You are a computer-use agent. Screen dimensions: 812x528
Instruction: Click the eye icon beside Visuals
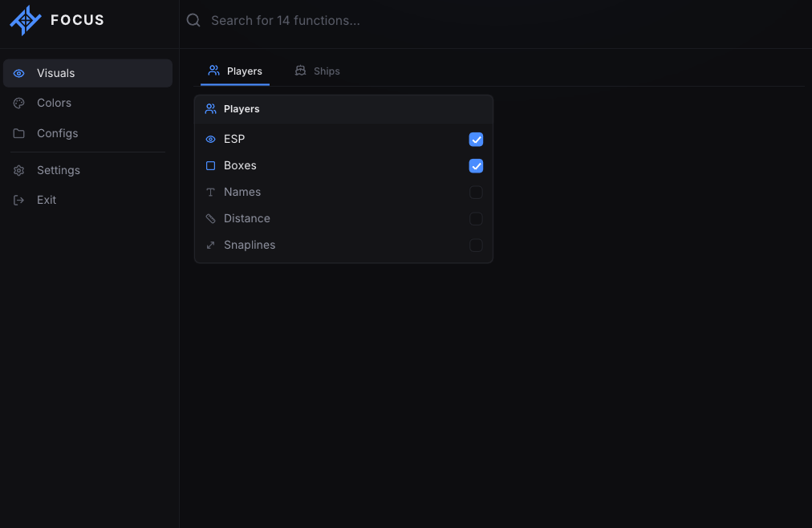click(x=18, y=73)
